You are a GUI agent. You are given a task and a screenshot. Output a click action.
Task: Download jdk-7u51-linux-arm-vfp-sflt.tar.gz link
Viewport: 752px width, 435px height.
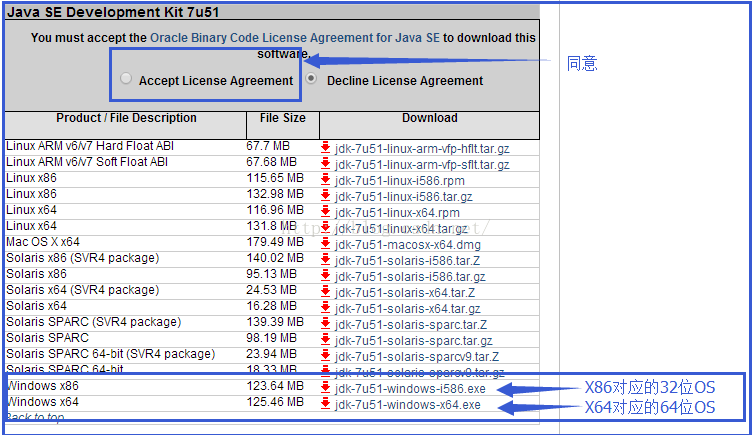pyautogui.click(x=422, y=165)
